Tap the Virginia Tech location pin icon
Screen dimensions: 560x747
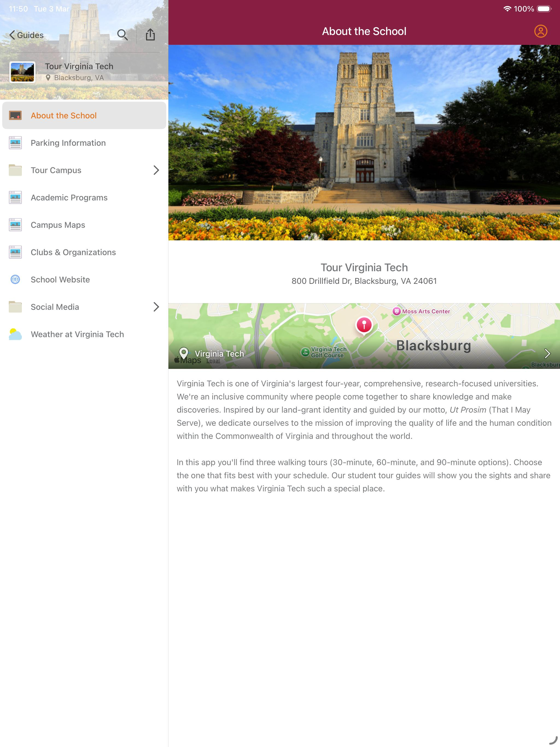(183, 353)
